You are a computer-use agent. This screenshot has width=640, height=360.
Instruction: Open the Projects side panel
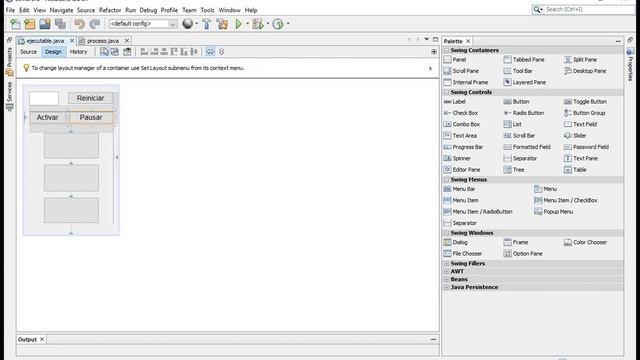tap(10, 61)
